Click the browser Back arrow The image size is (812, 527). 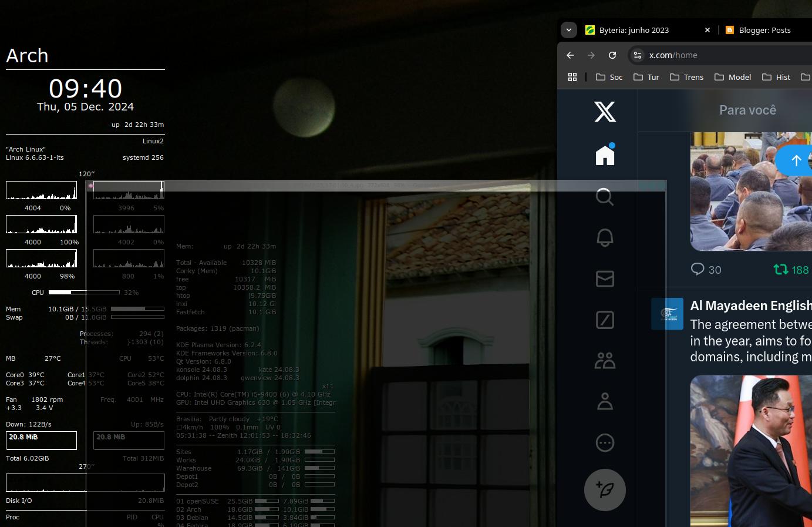point(570,55)
